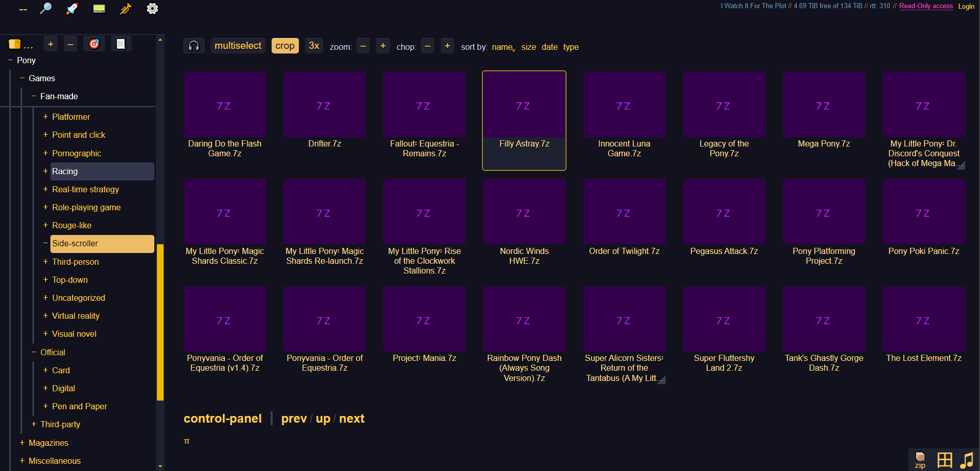The image size is (980, 471).
Task: Open Filly Astray.7z thumbnail
Action: [x=524, y=104]
